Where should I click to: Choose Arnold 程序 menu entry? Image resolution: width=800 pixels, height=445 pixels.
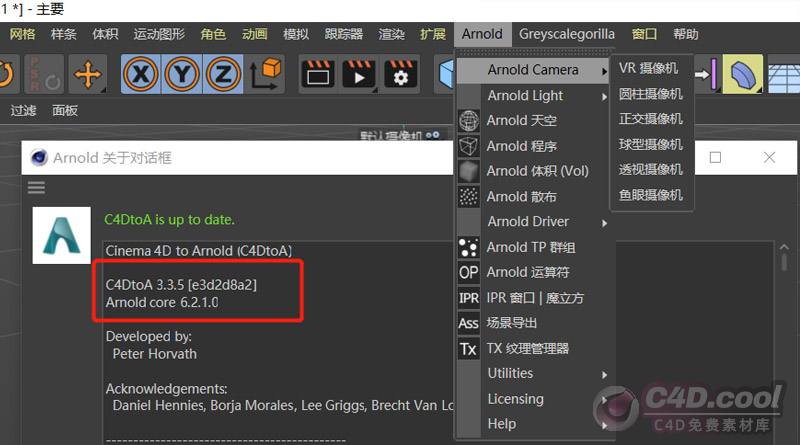[521, 146]
